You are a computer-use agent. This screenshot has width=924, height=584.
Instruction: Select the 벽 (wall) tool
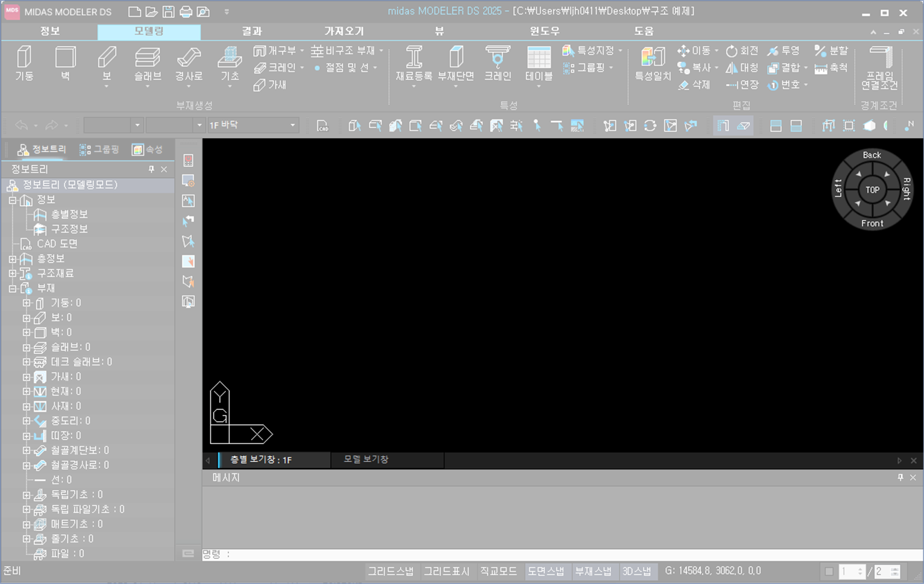65,63
